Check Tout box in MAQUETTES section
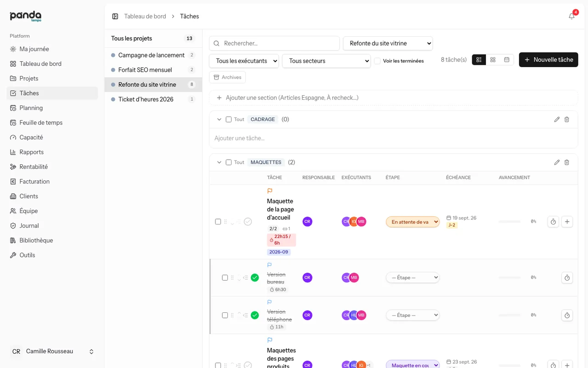The height and width of the screenshot is (368, 588). pos(229,162)
